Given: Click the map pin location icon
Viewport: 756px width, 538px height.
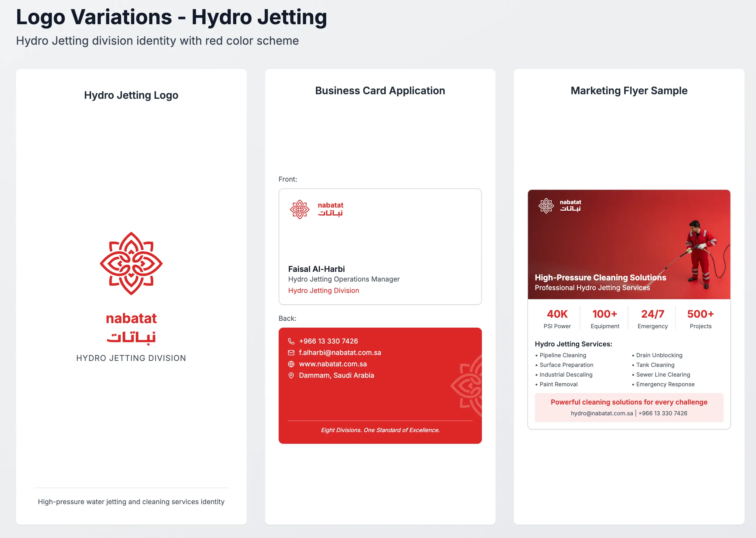Looking at the screenshot, I should 291,375.
